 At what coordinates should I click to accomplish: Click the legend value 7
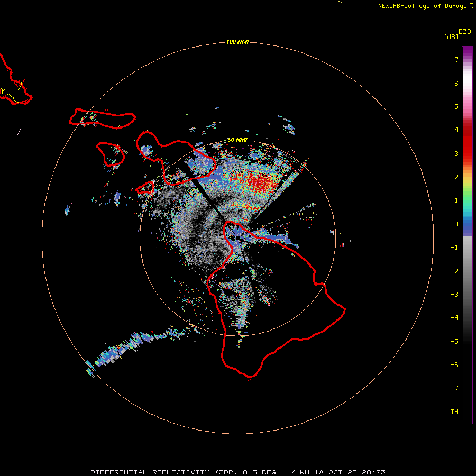click(456, 60)
